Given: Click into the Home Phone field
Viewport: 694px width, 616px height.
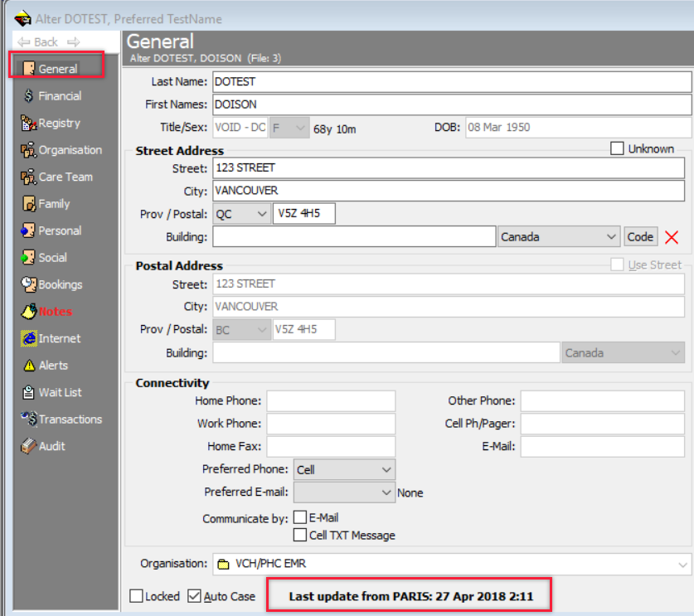Looking at the screenshot, I should click(x=331, y=401).
